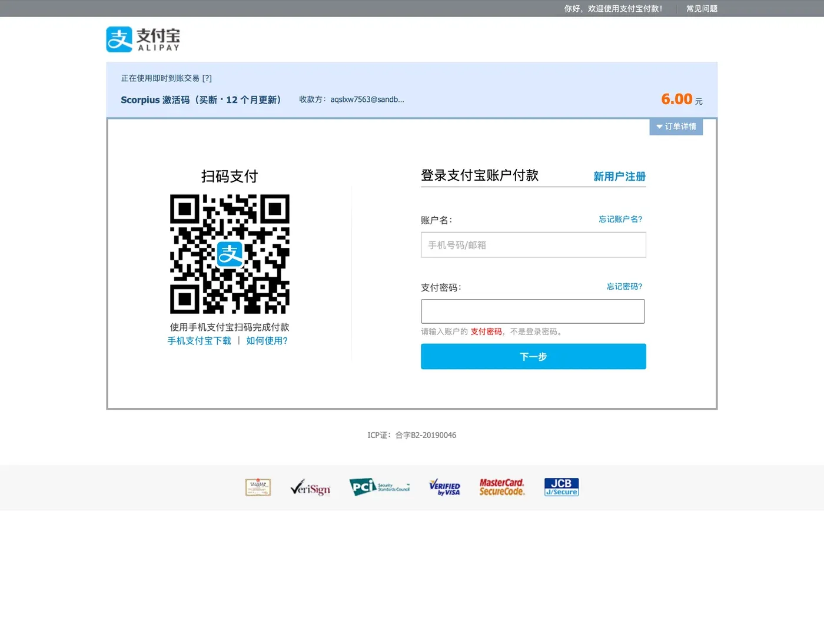The width and height of the screenshot is (824, 644).
Task: Click the JCB J/Secure badge
Action: pos(561,487)
